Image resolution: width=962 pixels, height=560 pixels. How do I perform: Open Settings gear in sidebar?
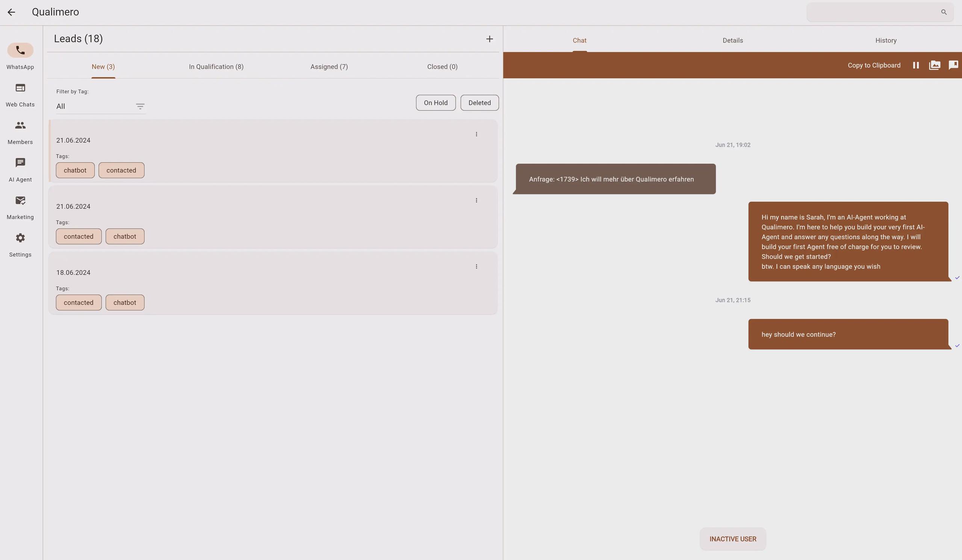click(20, 238)
